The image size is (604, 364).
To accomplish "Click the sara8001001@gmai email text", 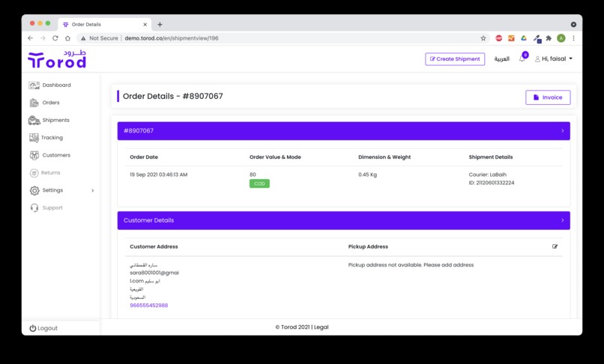I will tap(154, 273).
